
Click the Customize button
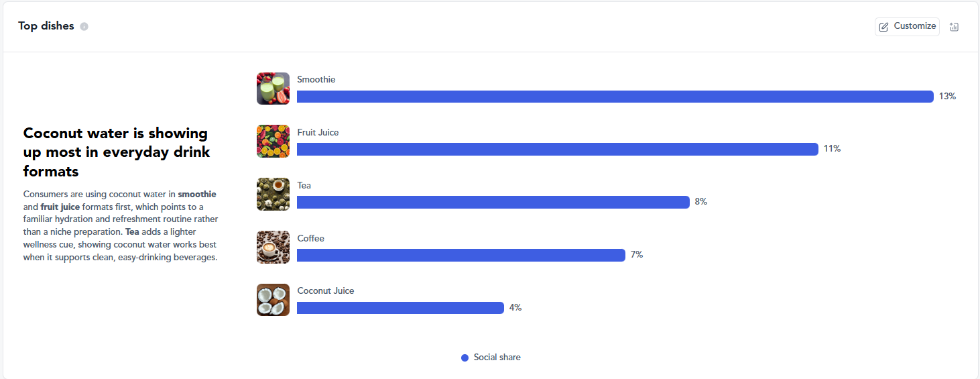point(907,26)
